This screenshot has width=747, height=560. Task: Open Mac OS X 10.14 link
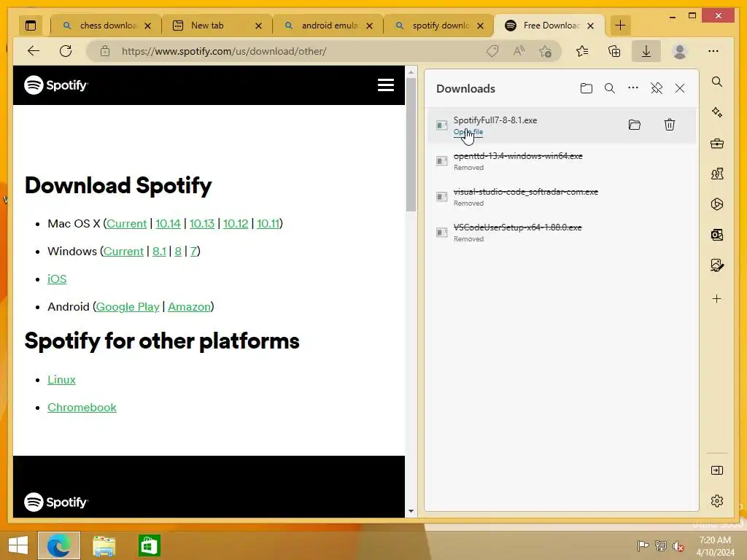click(169, 223)
